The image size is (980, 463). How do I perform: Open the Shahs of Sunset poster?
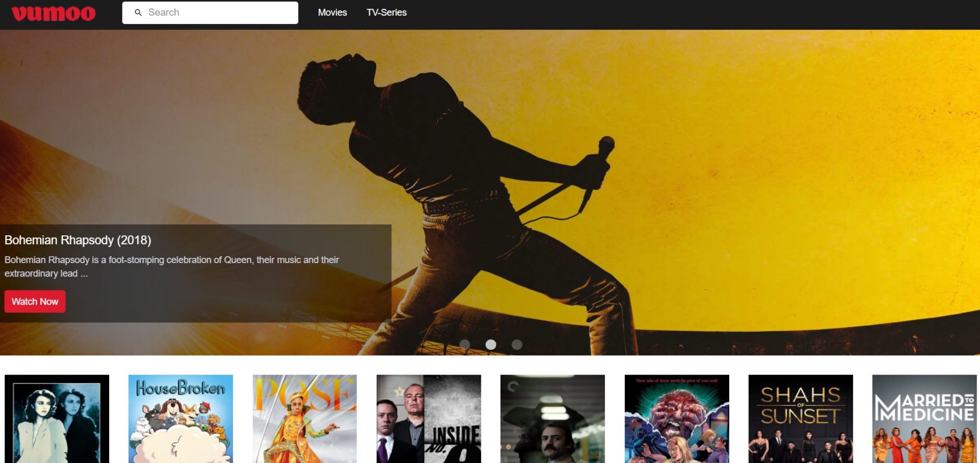(x=800, y=419)
